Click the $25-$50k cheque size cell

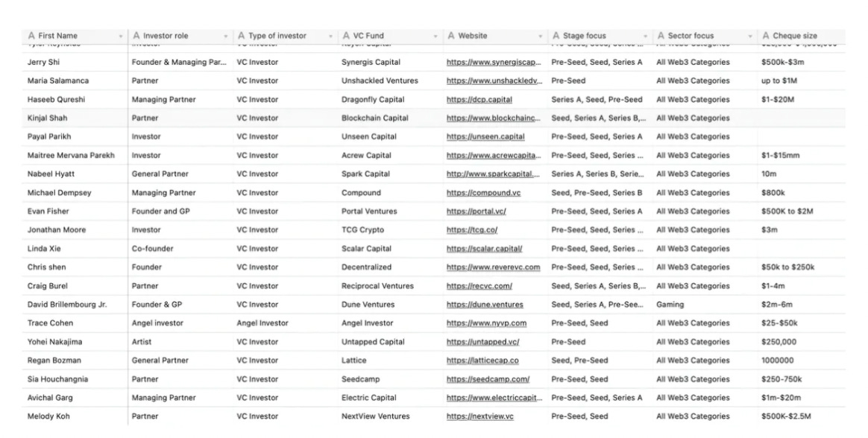(x=802, y=323)
